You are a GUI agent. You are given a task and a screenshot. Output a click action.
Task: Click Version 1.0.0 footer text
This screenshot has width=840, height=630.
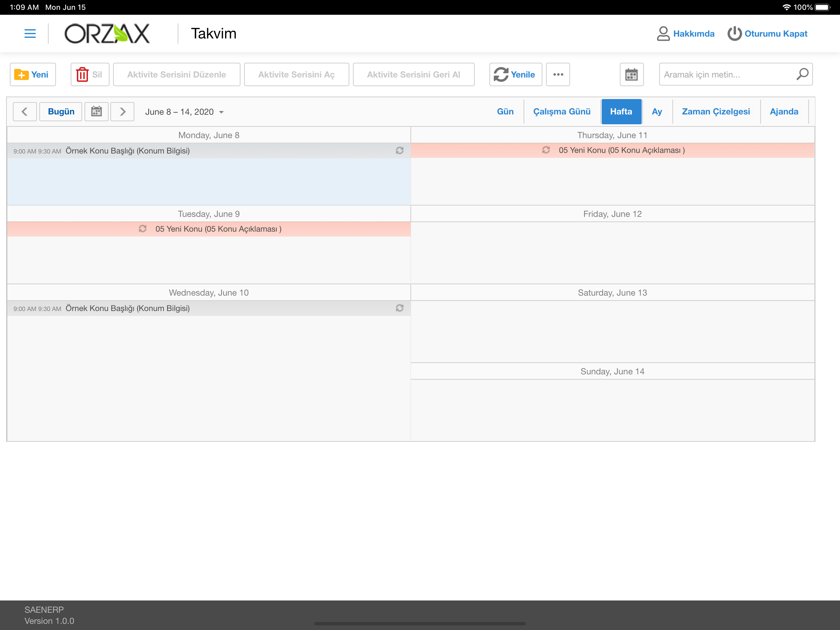[50, 621]
